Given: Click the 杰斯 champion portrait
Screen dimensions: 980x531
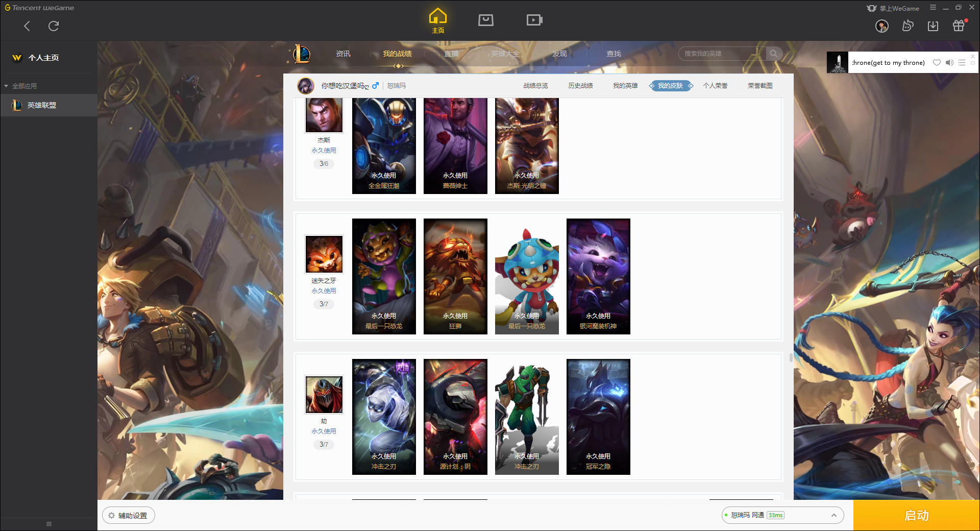Looking at the screenshot, I should tap(324, 115).
